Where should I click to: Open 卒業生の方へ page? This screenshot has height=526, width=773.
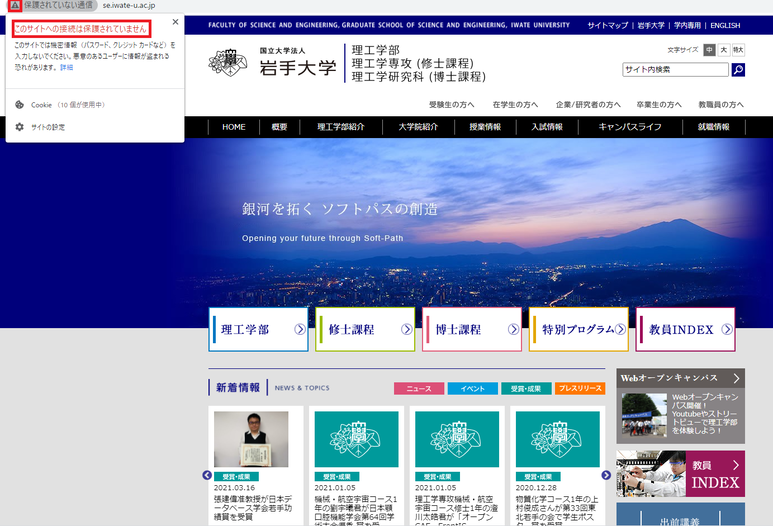(659, 105)
